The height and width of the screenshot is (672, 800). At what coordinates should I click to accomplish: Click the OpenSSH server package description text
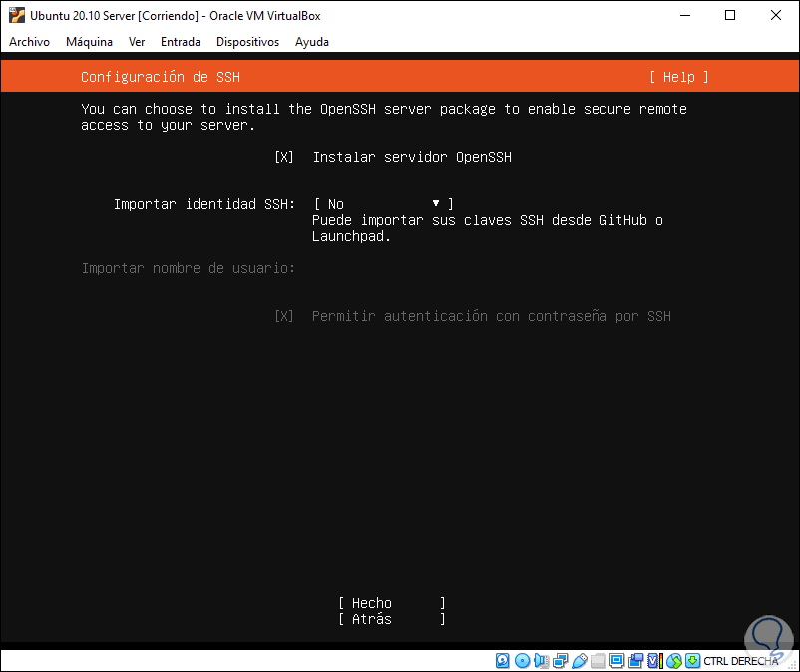[x=384, y=117]
